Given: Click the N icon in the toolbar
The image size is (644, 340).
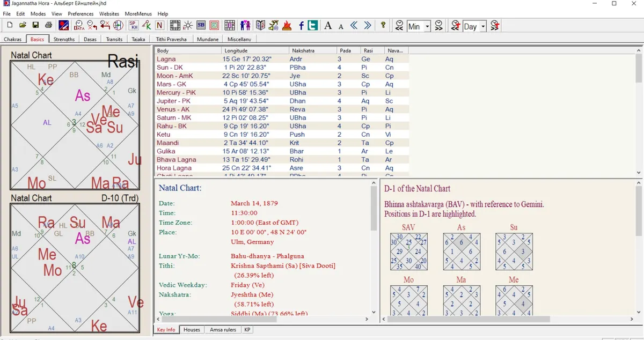Looking at the screenshot, I should (x=159, y=25).
